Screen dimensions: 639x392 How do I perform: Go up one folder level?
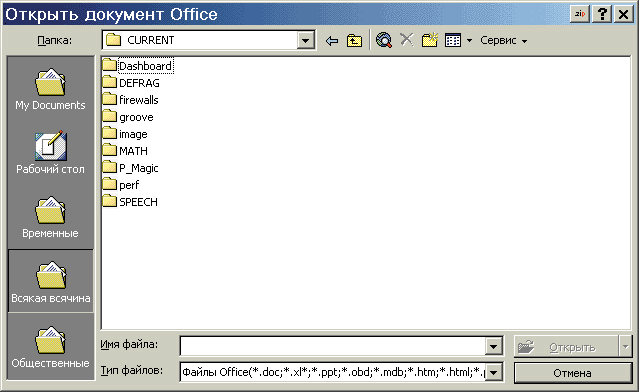pyautogui.click(x=354, y=40)
